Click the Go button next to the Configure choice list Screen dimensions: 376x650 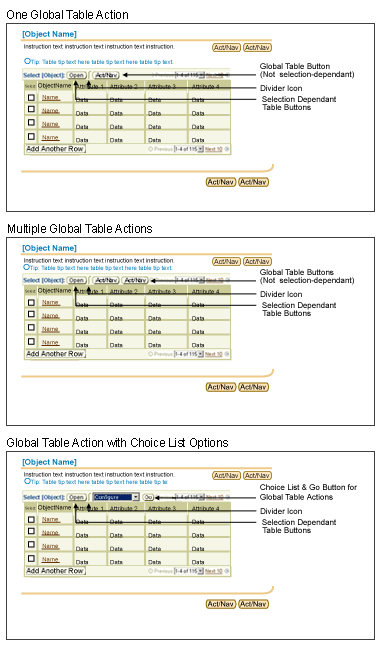[148, 497]
